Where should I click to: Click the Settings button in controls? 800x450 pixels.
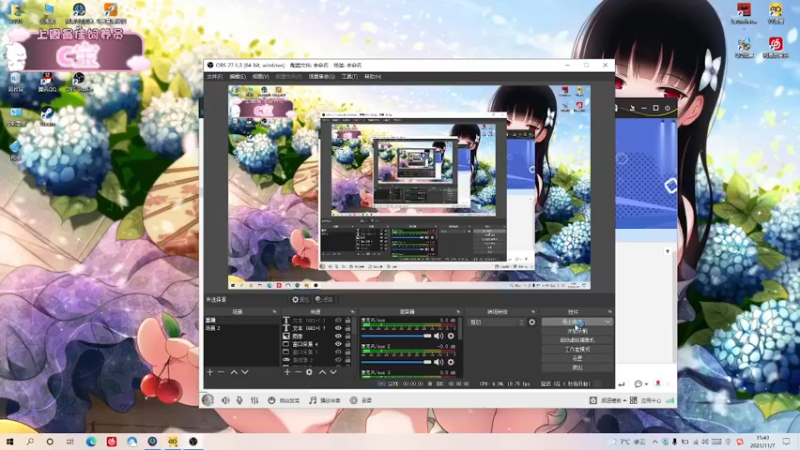[577, 358]
